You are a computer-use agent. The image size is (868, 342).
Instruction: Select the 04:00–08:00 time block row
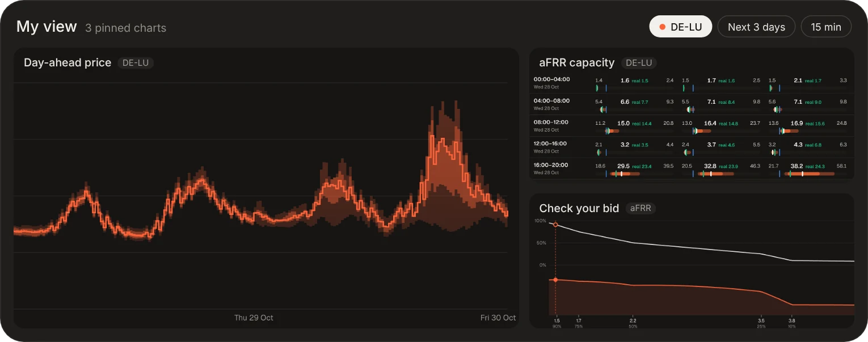point(692,104)
